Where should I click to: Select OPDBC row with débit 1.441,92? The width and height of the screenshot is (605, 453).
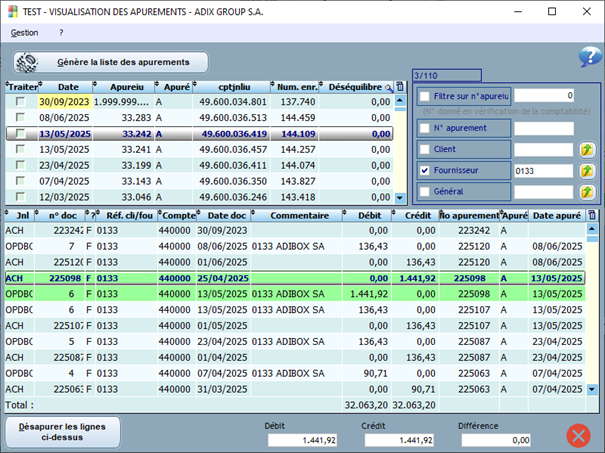click(x=295, y=294)
